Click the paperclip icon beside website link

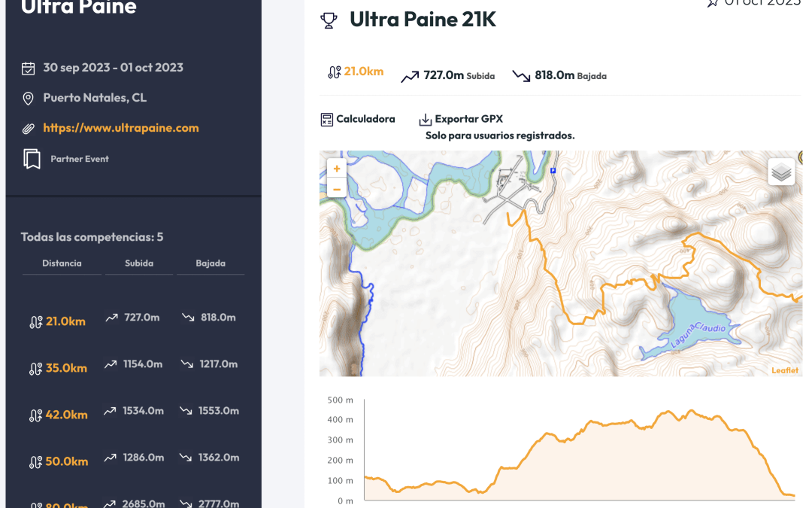point(29,129)
